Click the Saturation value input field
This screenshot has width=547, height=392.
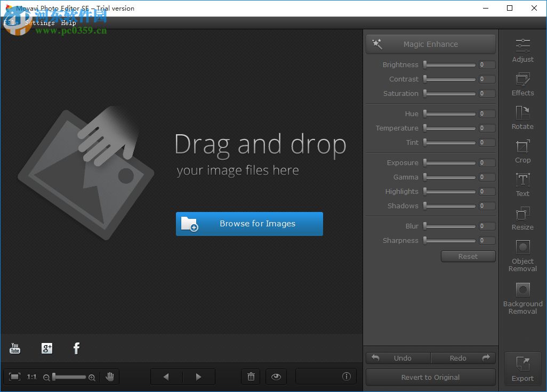tap(487, 94)
